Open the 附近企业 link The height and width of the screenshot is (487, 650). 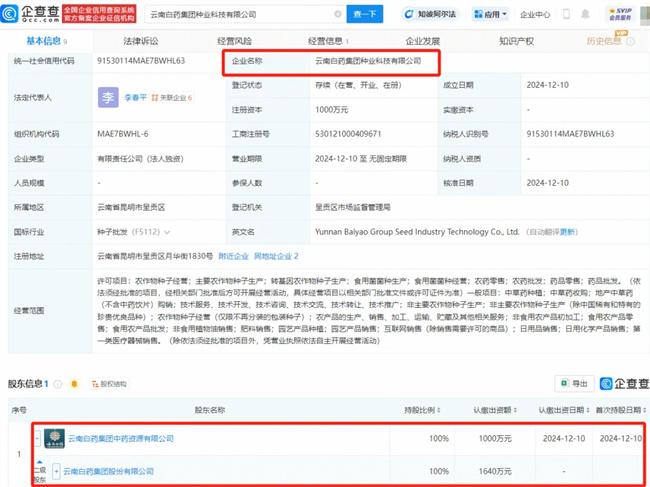pos(233,257)
